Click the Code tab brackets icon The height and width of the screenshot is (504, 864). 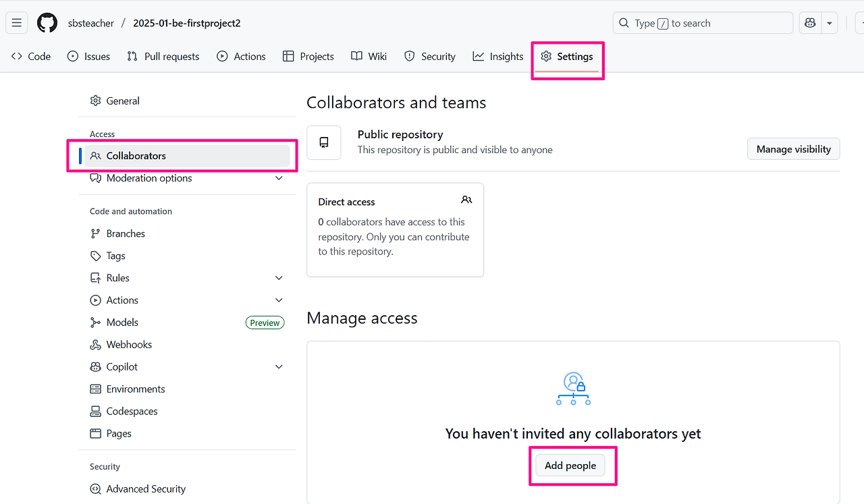point(17,57)
